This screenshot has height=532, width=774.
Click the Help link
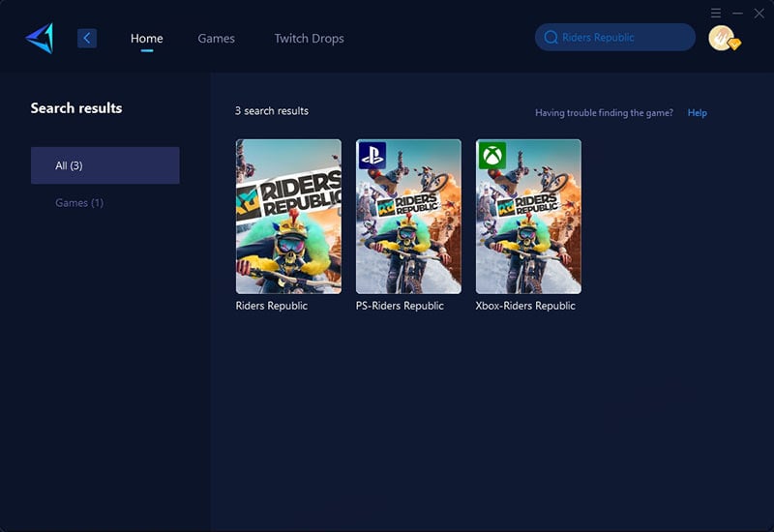click(x=697, y=113)
